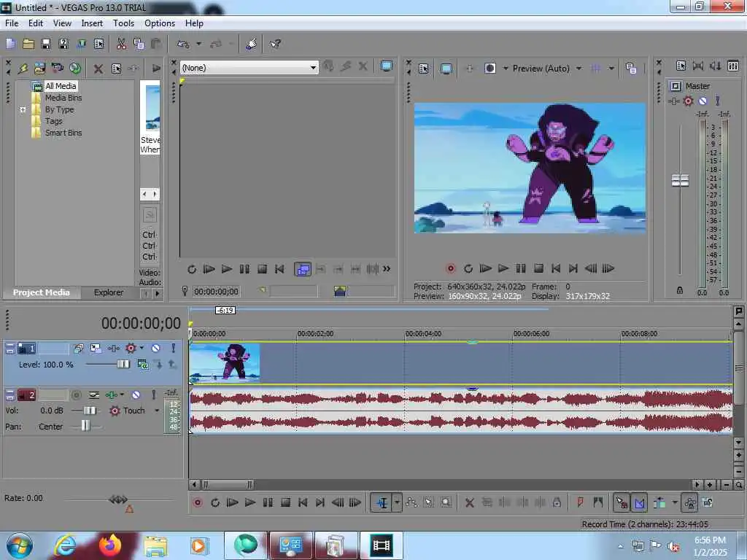Open split-screen view dropdown arrow in preview
The image size is (747, 560).
(506, 69)
